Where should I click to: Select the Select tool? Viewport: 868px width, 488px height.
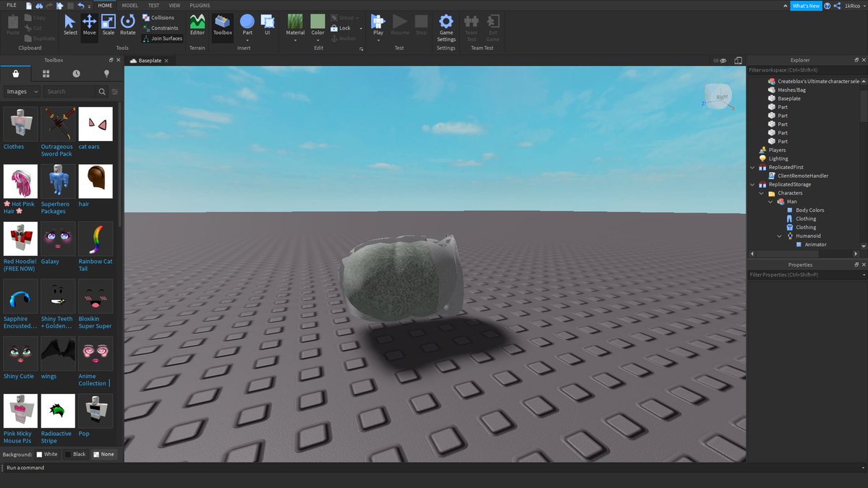click(x=70, y=25)
